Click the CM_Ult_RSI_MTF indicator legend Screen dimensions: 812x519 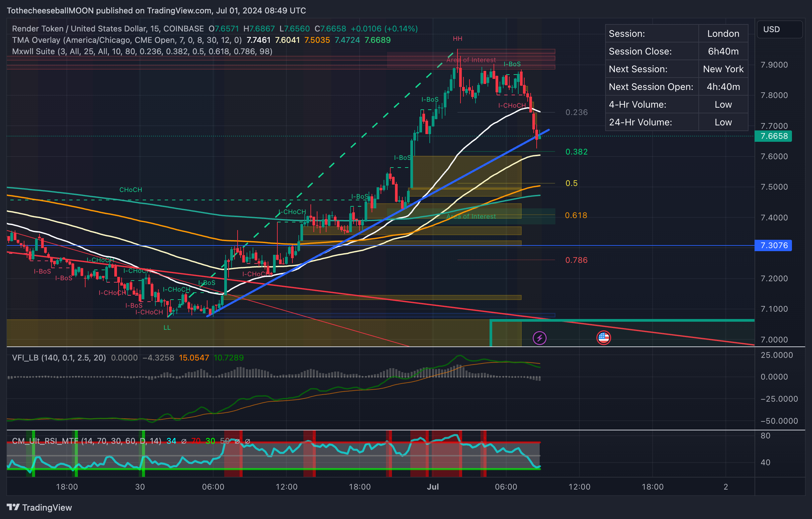pyautogui.click(x=86, y=441)
